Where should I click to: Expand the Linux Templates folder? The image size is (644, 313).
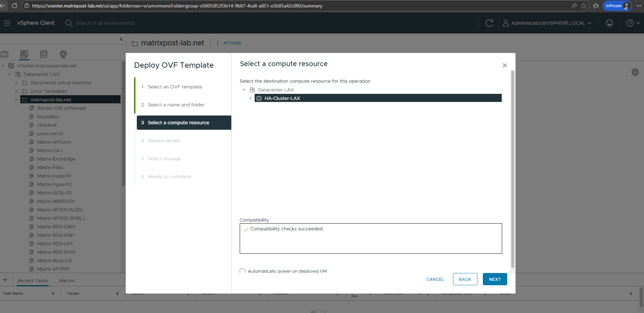pyautogui.click(x=16, y=91)
